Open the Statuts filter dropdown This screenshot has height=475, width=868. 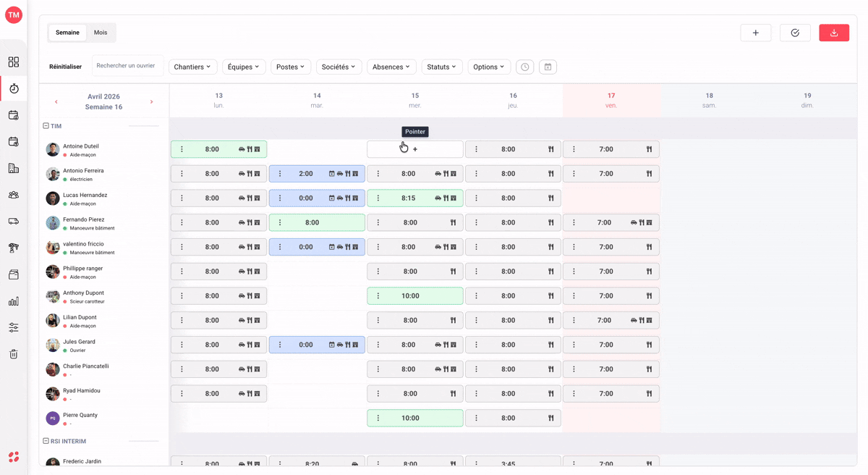[441, 67]
